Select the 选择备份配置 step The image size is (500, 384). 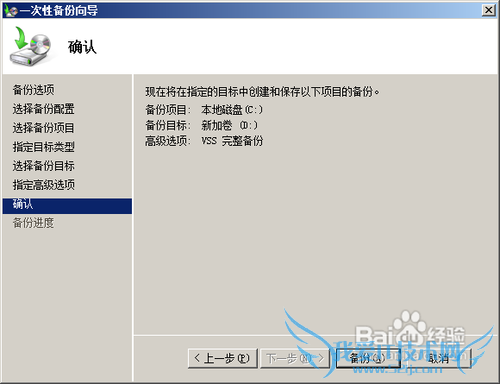[x=43, y=109]
